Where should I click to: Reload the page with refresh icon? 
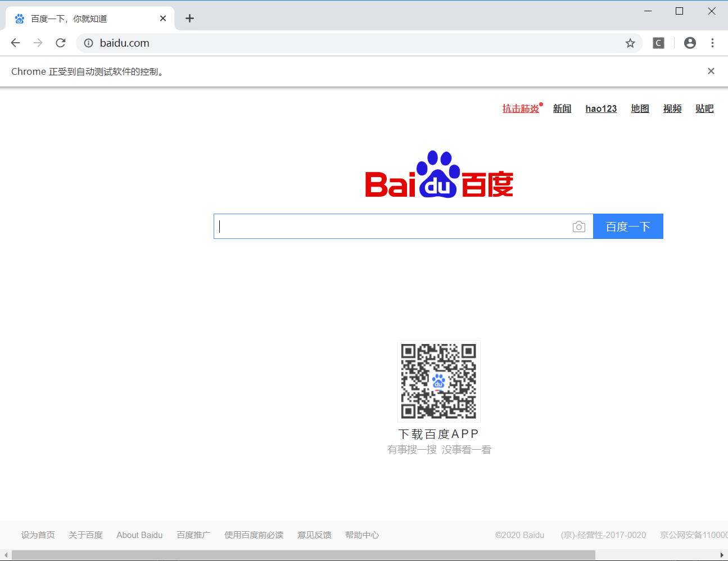[61, 43]
